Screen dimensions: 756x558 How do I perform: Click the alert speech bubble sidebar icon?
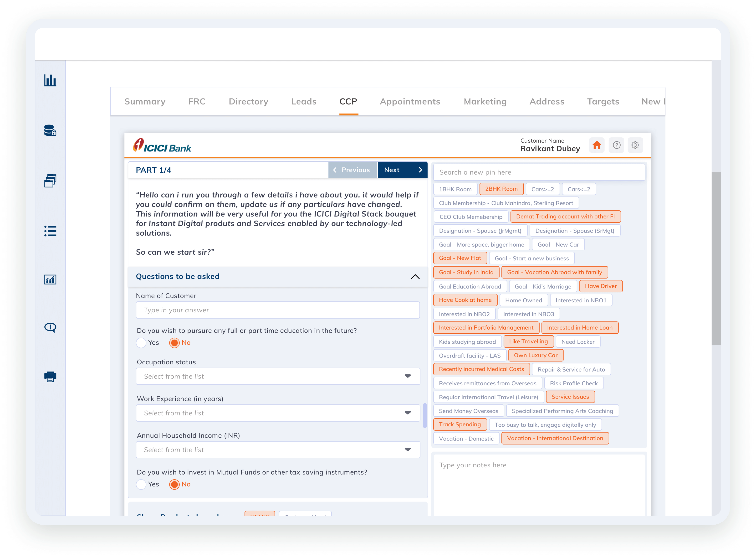50,327
